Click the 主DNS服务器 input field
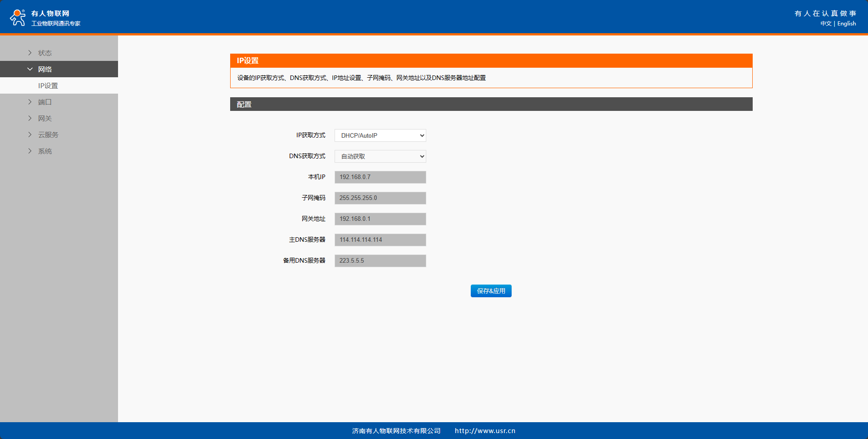The image size is (868, 439). tap(380, 240)
